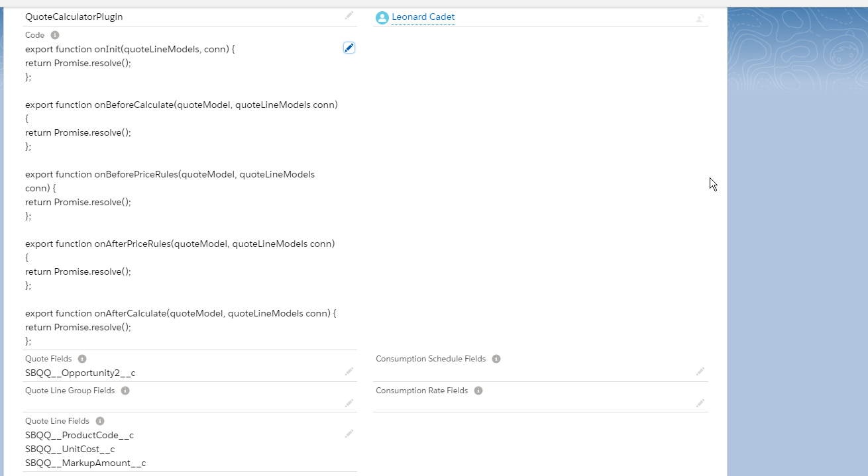Click the edit pencil for Consumption Rate Fields
Screen dimensions: 868x476
click(700, 403)
